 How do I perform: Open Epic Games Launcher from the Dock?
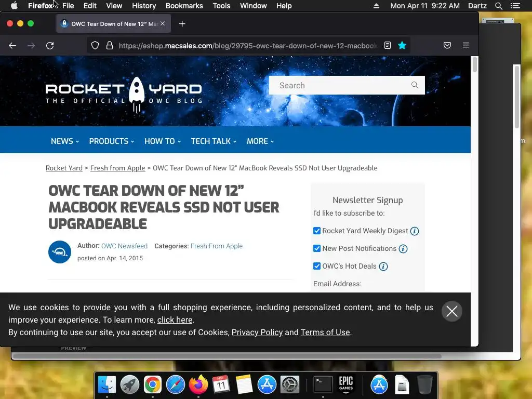(345, 384)
